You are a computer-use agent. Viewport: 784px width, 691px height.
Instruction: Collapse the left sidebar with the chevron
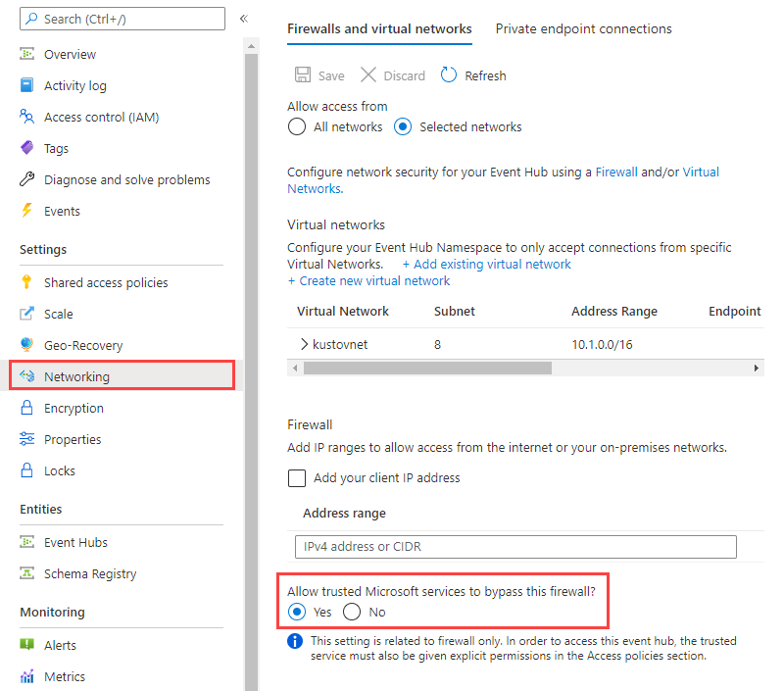click(243, 17)
